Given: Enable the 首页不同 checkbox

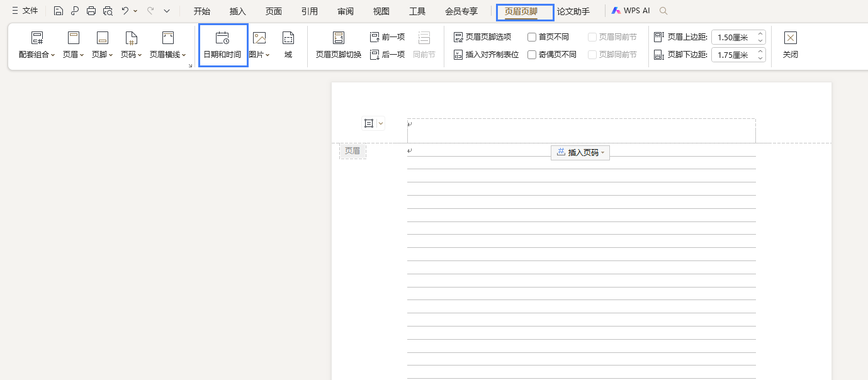Looking at the screenshot, I should (532, 37).
